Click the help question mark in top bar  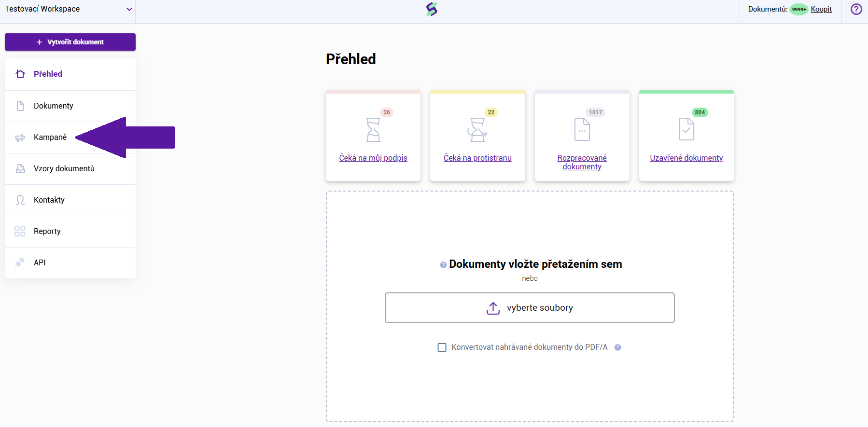tap(856, 9)
